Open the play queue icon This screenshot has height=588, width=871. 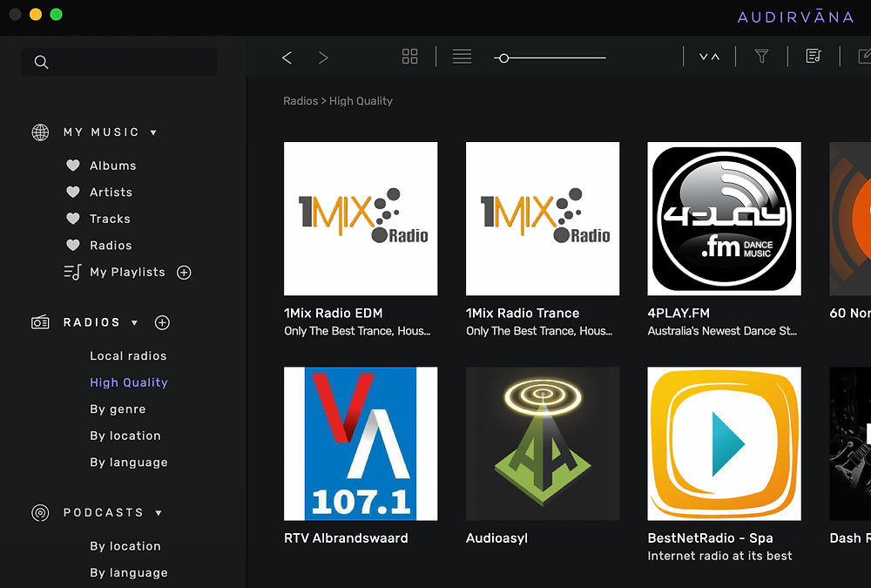(814, 56)
